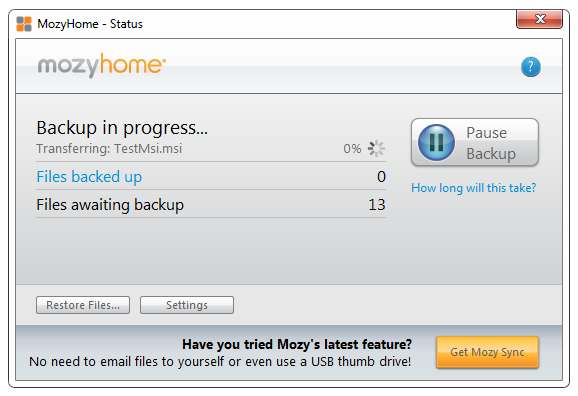Viewport: 578px width, 396px height.
Task: Click the Have you tried Mozy's latest feature heading
Action: [297, 344]
